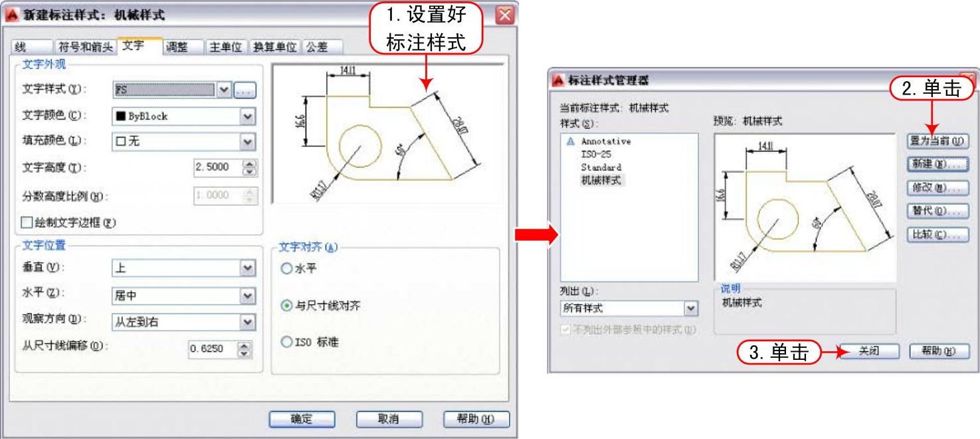Select the Annotative style icon in the list

[569, 141]
